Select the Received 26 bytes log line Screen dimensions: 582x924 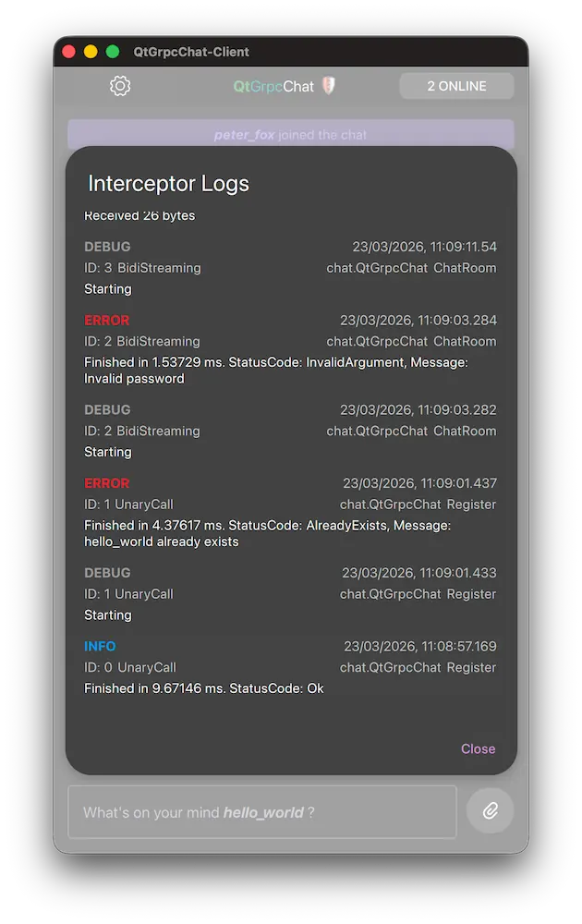click(x=139, y=215)
